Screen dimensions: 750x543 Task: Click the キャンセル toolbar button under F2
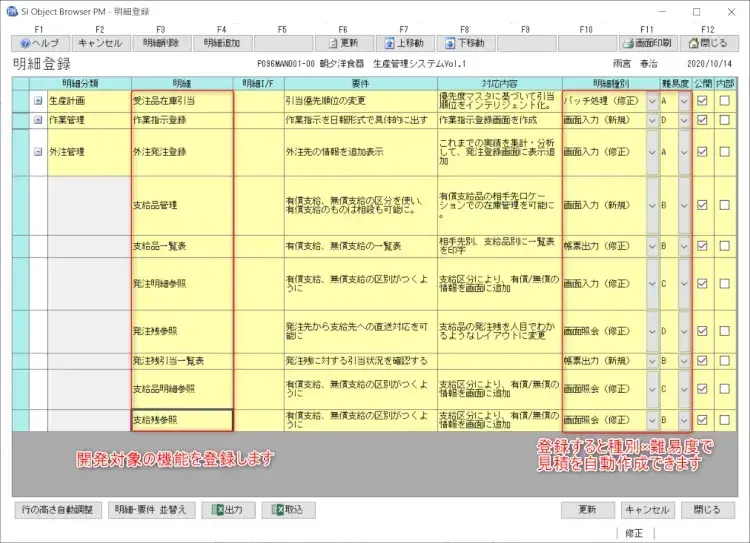click(100, 43)
